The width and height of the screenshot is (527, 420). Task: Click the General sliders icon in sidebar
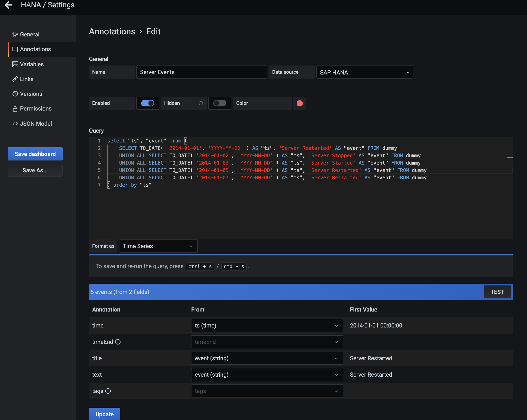click(x=15, y=35)
